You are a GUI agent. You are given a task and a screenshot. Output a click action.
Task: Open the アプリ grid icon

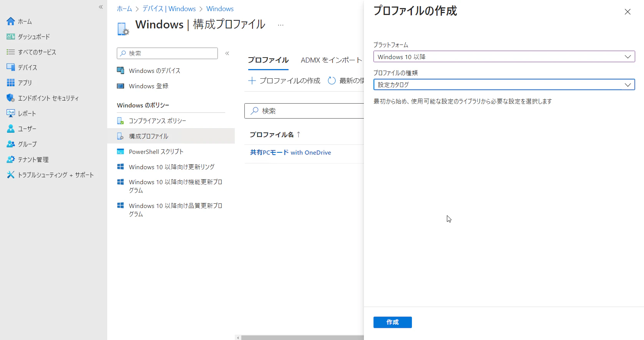coord(11,83)
